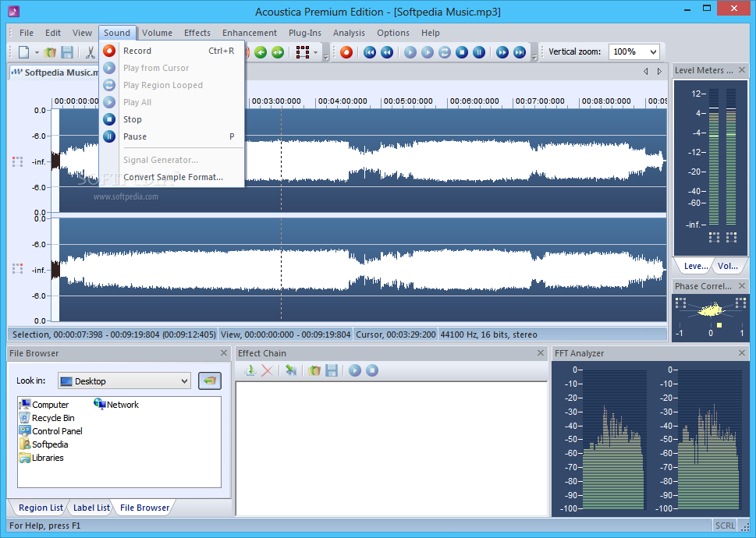
Task: Click the red X remove effect icon
Action: [267, 370]
